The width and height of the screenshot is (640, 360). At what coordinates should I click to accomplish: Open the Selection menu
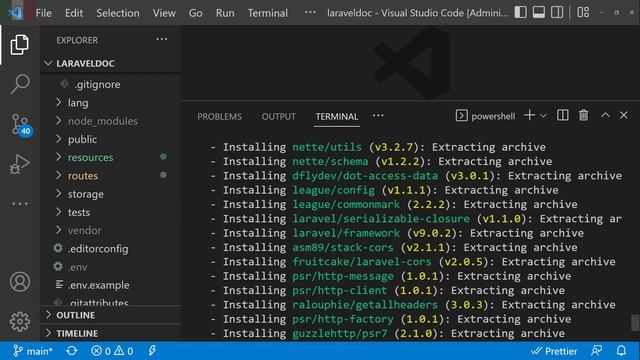point(118,13)
